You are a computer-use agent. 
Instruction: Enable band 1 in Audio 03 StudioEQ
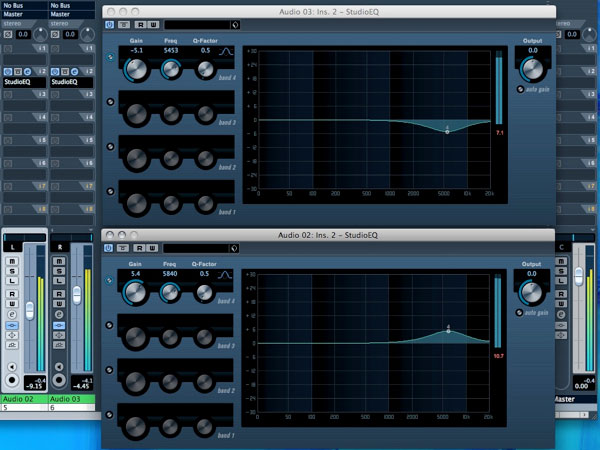click(110, 191)
